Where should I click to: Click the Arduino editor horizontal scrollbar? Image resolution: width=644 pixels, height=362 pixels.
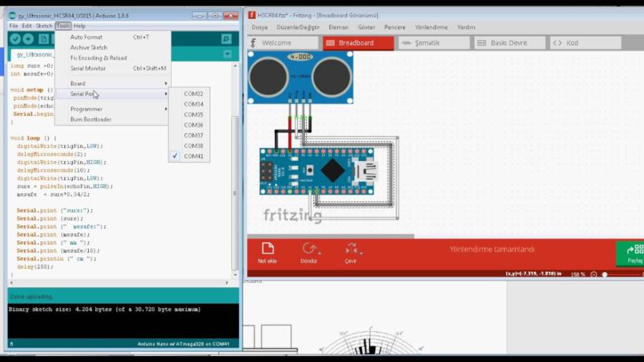coord(119,283)
